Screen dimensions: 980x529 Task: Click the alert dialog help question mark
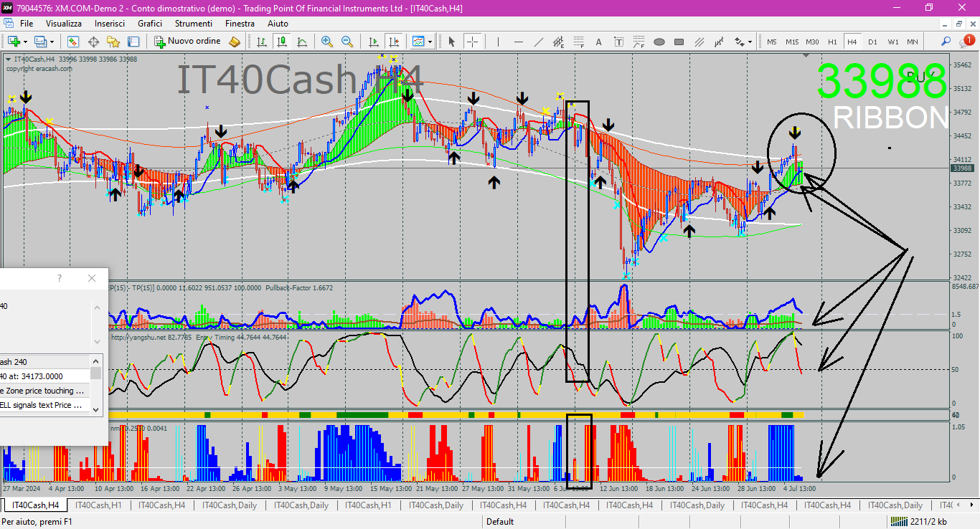(x=60, y=278)
